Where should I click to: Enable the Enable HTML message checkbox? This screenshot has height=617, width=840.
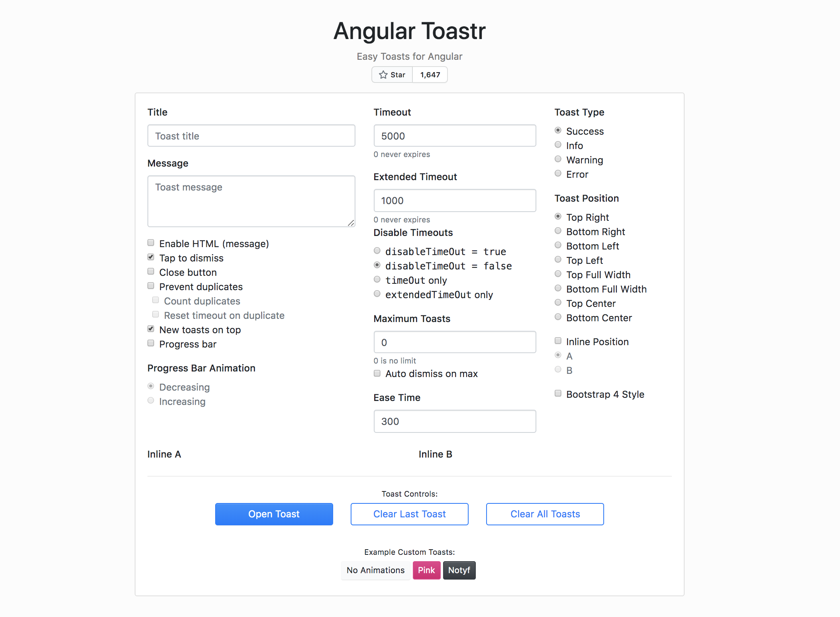coord(151,243)
